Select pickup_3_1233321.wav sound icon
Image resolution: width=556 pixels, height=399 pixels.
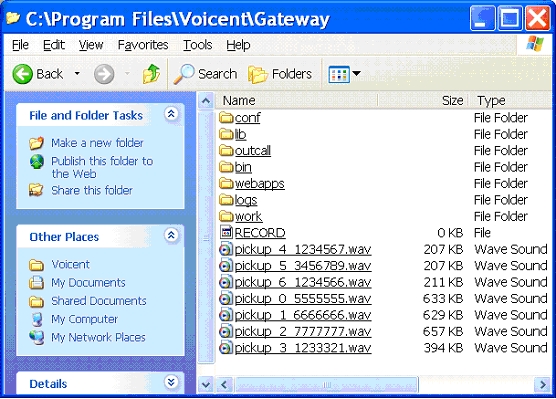pos(226,348)
